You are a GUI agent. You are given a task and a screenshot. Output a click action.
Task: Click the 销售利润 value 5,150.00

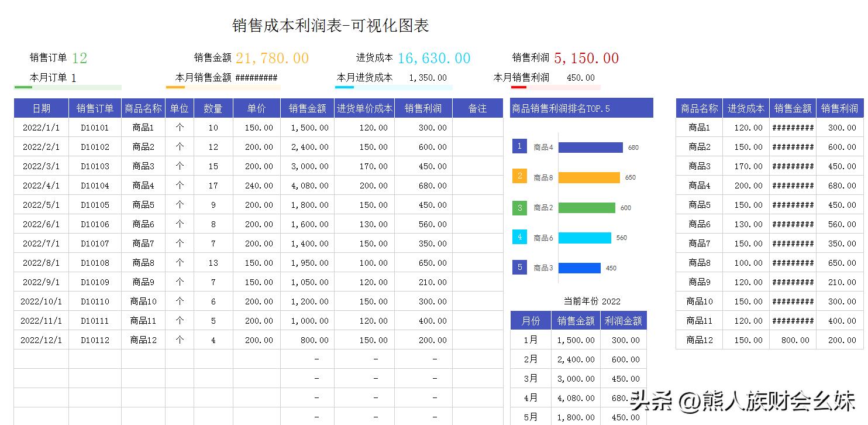586,57
